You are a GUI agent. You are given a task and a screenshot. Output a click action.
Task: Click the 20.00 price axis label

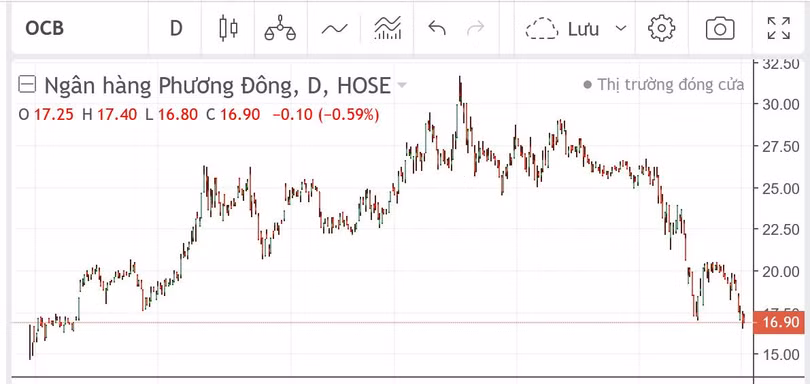[782, 271]
